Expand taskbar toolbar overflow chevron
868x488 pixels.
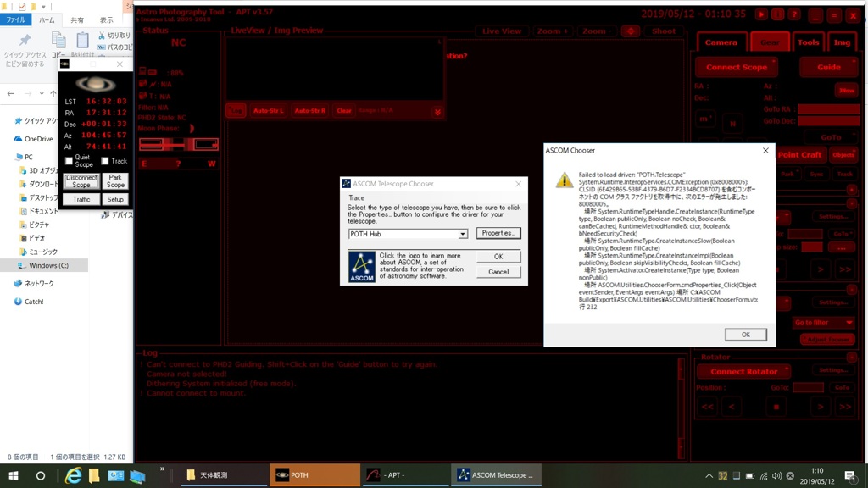(162, 469)
